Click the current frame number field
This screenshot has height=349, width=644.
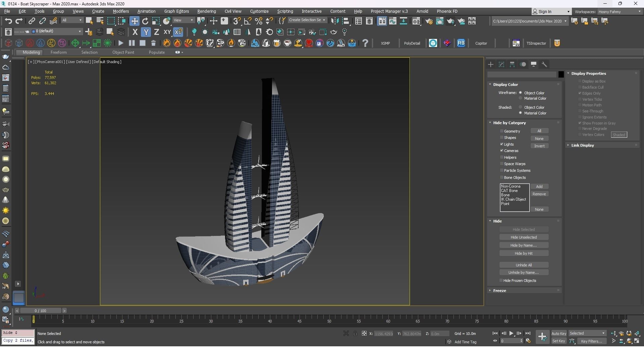510,341
